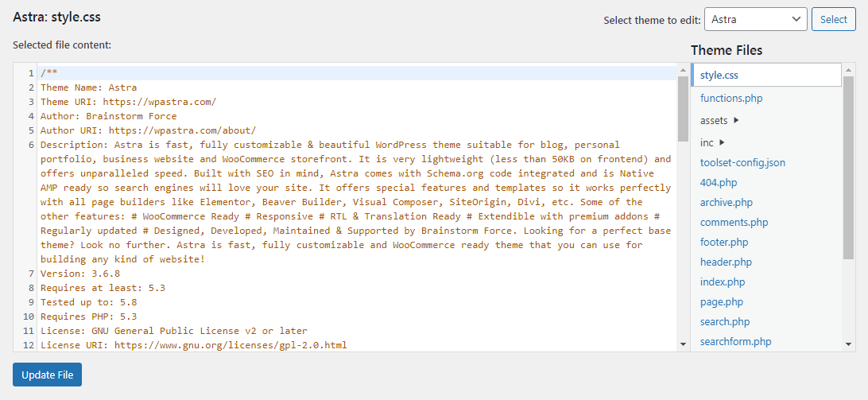Open 404.php theme file

[719, 182]
